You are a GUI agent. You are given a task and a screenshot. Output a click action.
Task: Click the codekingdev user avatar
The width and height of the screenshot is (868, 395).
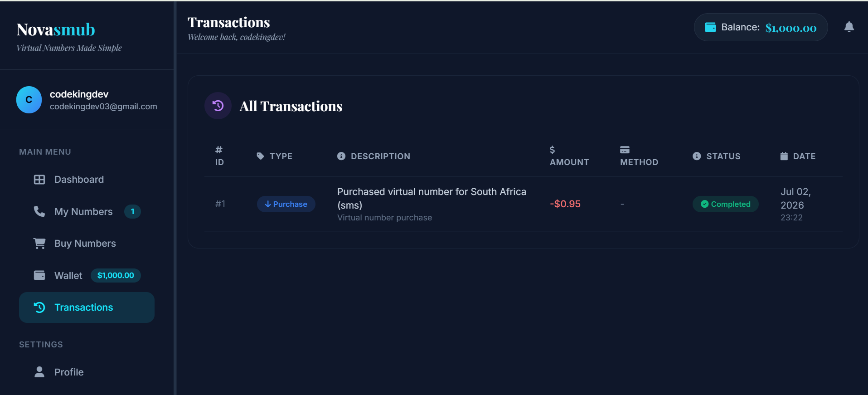[x=29, y=100]
